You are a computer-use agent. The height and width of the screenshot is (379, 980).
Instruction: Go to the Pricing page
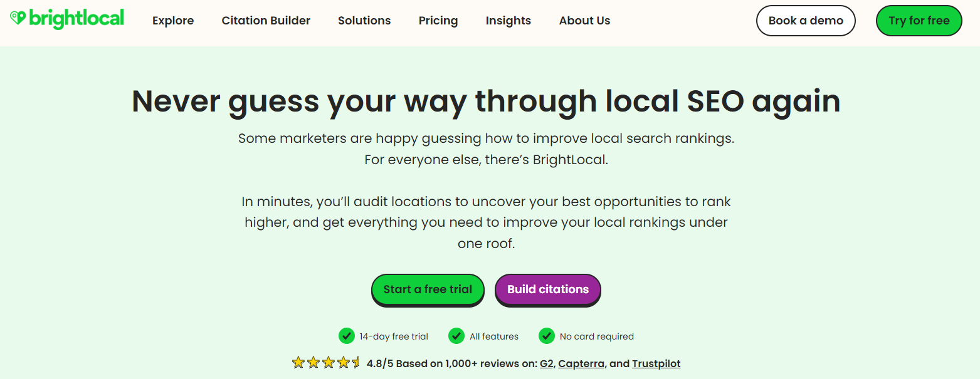click(x=438, y=21)
